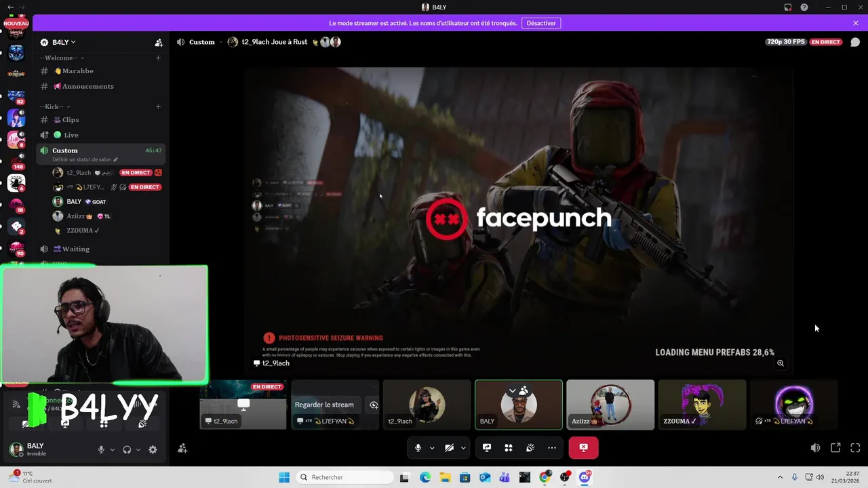The width and height of the screenshot is (868, 488).
Task: Open the server icon with badge 18
Action: pyautogui.click(x=16, y=205)
